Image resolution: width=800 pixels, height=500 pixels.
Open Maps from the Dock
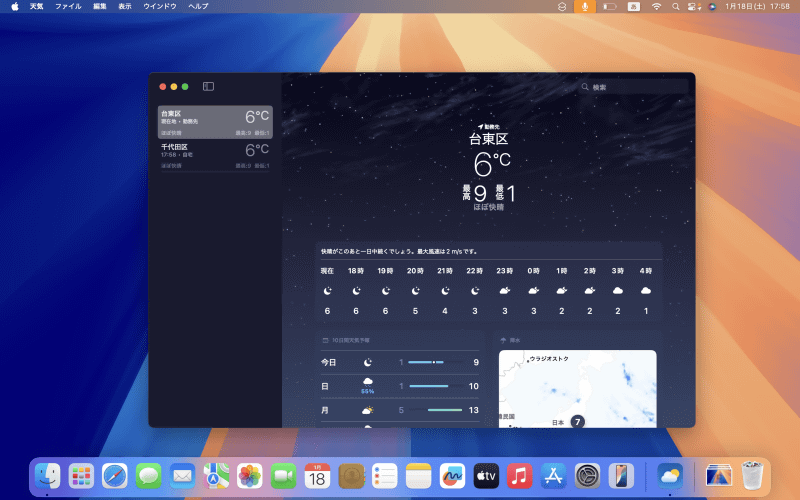click(x=216, y=477)
